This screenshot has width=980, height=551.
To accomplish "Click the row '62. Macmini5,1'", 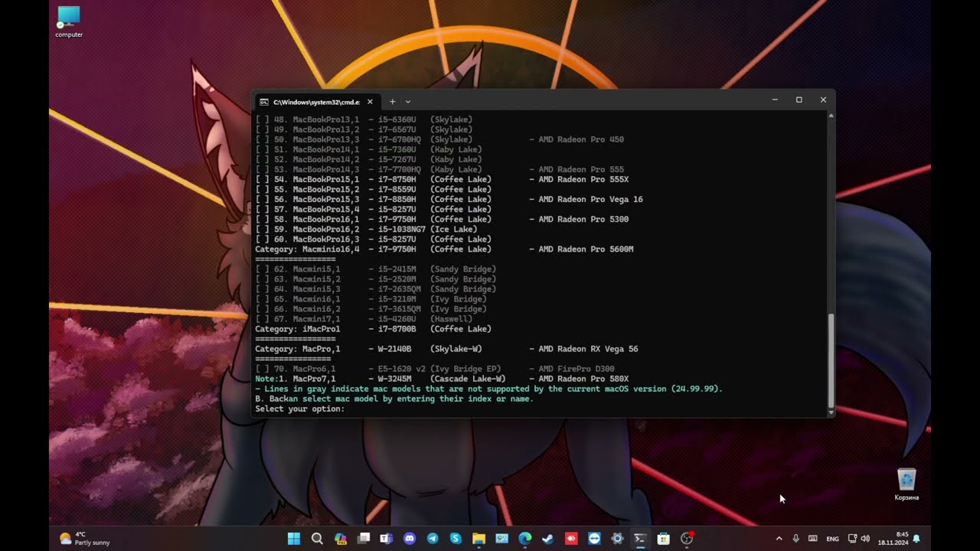I will pyautogui.click(x=375, y=269).
